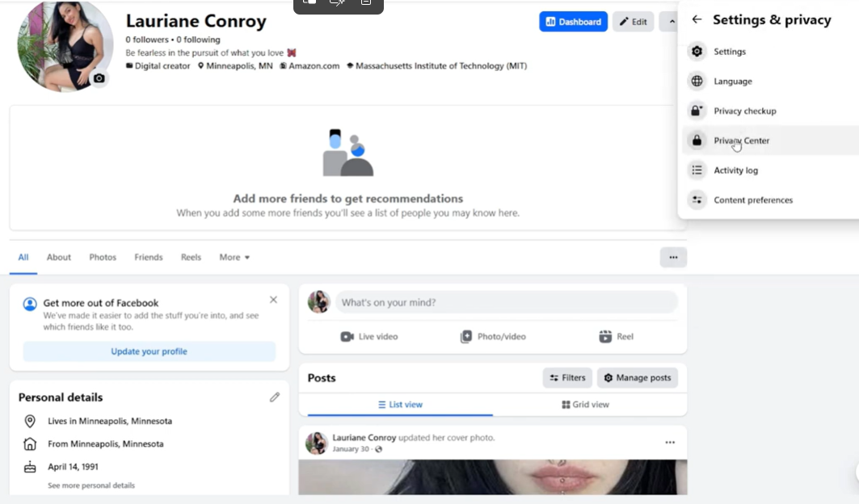The width and height of the screenshot is (859, 504).
Task: Click the Lauriane Conroy post avatar
Action: [x=317, y=443]
